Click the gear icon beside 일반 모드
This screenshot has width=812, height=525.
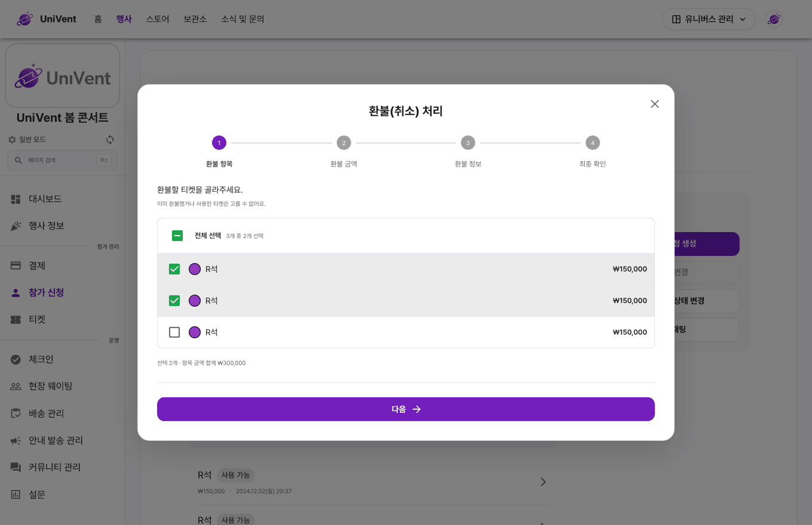(12, 140)
